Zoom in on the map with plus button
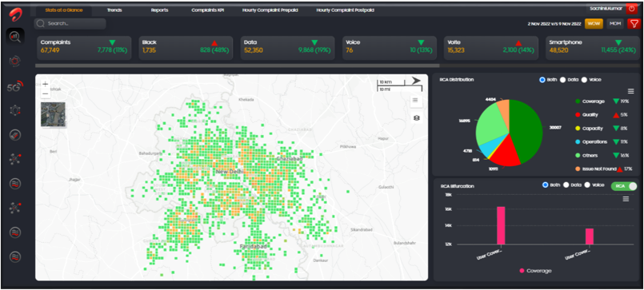This screenshot has width=644, height=290. coord(46,84)
